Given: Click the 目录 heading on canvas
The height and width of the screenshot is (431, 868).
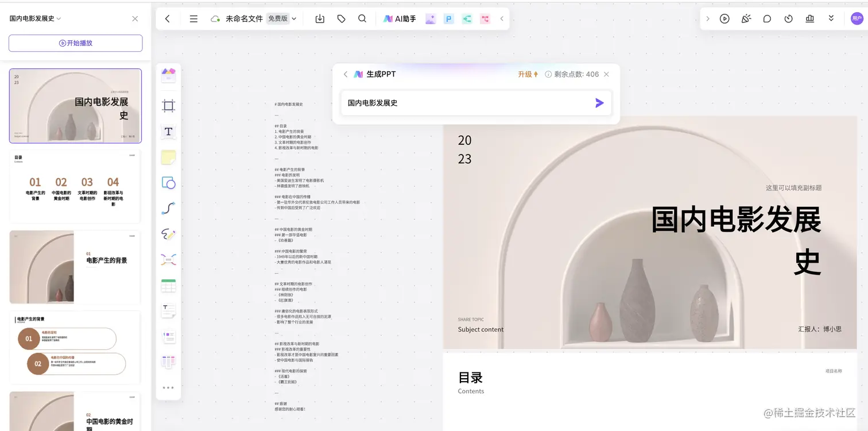Looking at the screenshot, I should [470, 378].
